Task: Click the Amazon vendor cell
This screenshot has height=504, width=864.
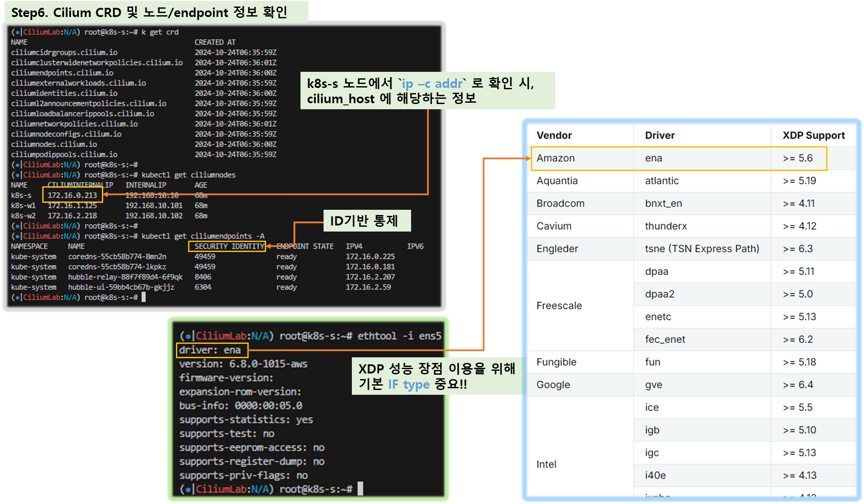Action: [556, 158]
